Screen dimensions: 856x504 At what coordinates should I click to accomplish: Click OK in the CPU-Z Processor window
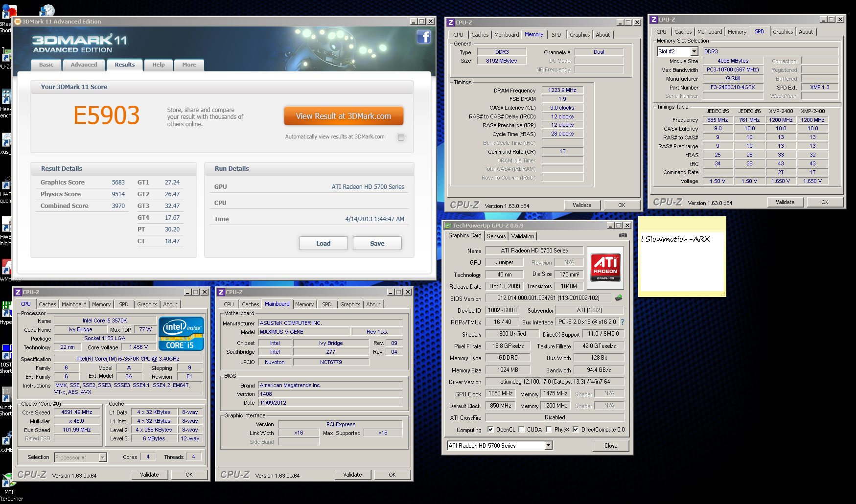pos(189,475)
